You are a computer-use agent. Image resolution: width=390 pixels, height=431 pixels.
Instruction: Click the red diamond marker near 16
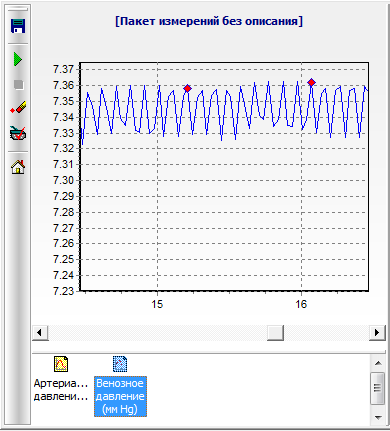[311, 82]
